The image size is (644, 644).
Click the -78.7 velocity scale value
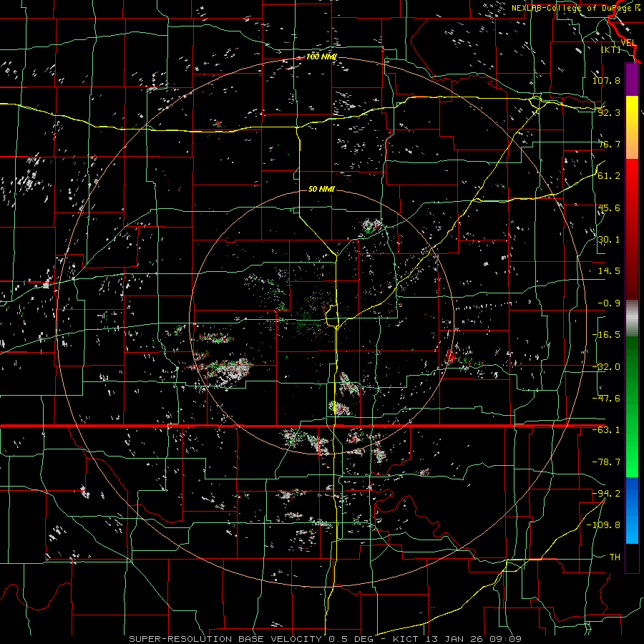point(606,462)
